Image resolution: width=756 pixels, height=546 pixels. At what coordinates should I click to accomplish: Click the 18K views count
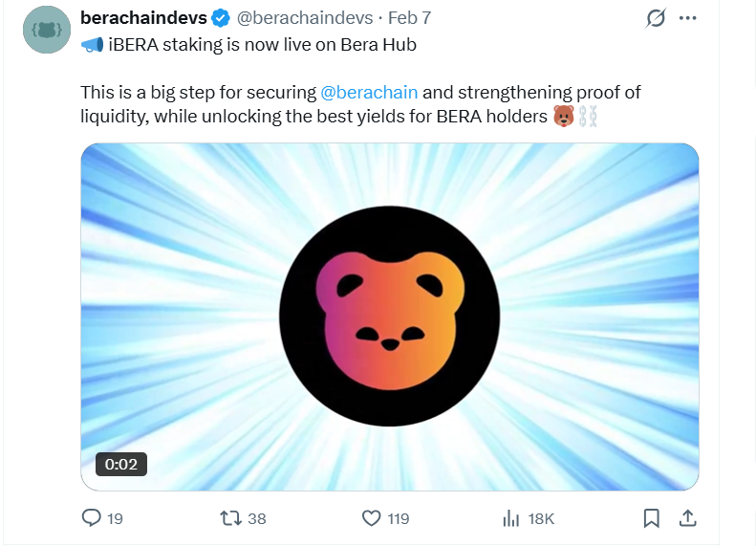[541, 518]
